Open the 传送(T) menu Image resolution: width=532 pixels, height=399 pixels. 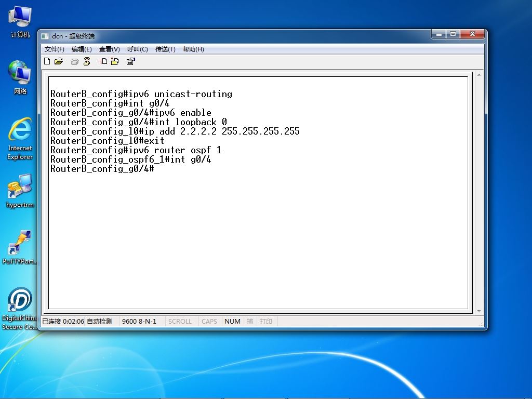coord(165,49)
